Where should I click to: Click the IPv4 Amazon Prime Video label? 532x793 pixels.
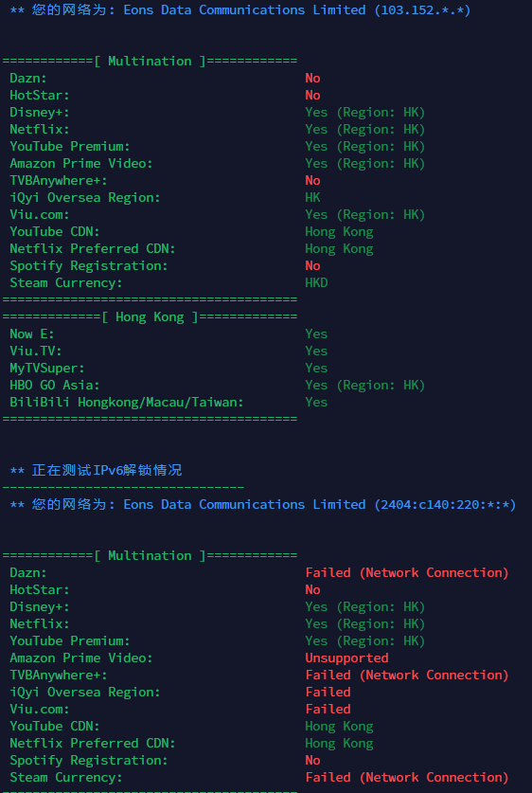(81, 163)
